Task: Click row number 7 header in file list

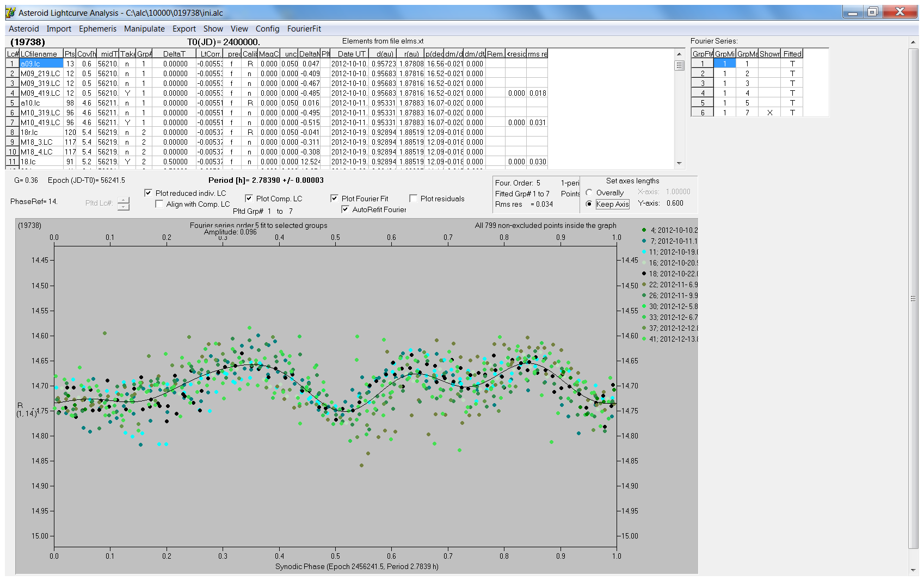Action: tap(13, 122)
